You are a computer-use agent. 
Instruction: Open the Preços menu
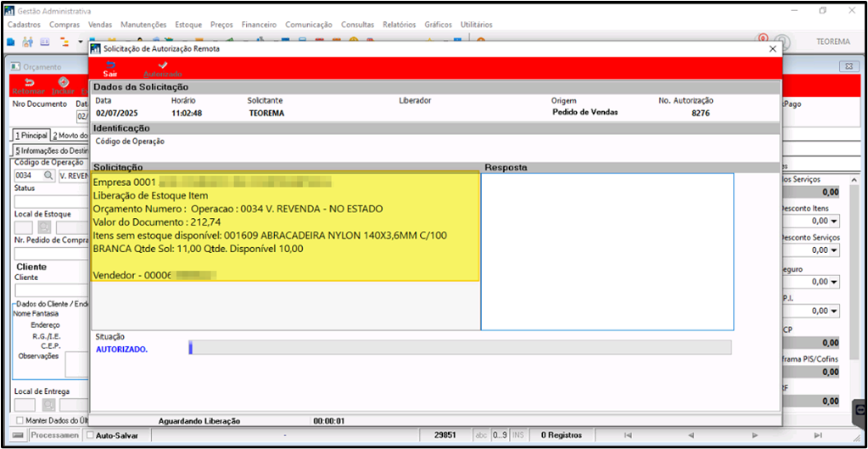[221, 25]
